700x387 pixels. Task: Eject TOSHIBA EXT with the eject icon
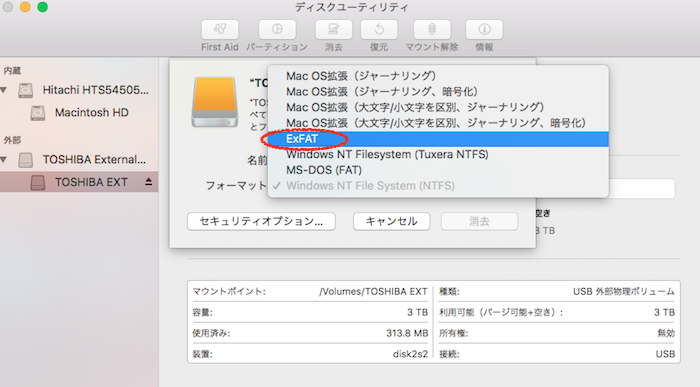pyautogui.click(x=149, y=182)
